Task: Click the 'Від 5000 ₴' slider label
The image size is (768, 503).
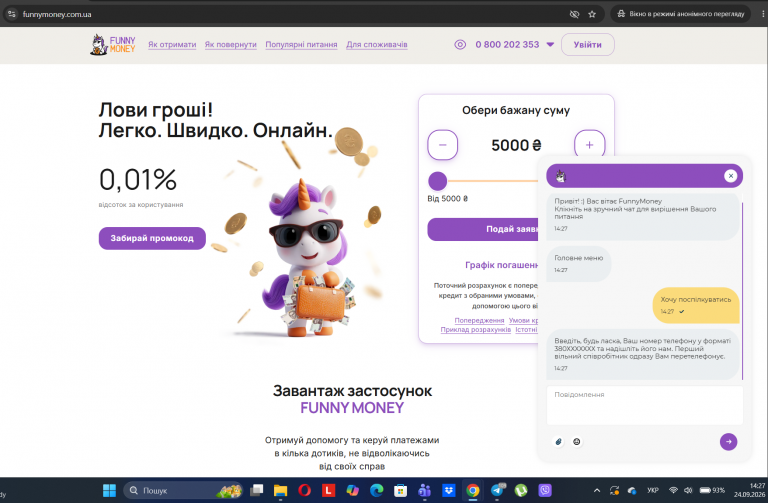Action: coord(447,199)
